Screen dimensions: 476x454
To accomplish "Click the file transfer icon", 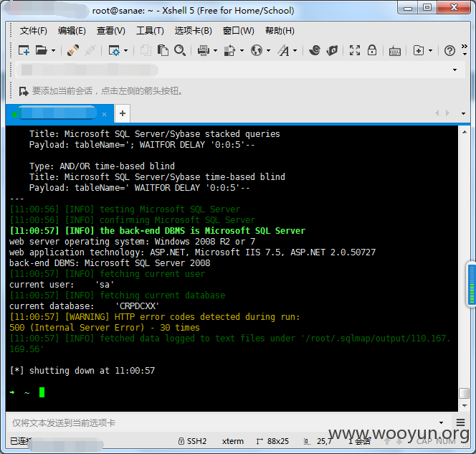I will click(230, 50).
